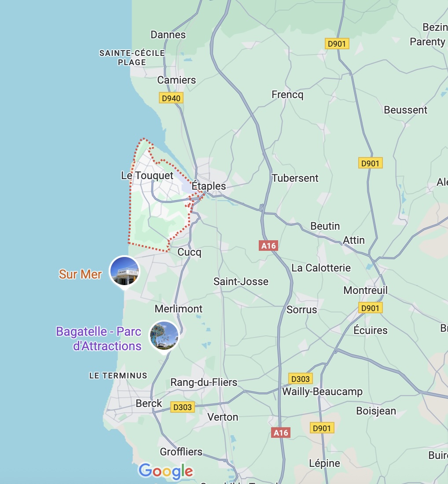Viewport: 448px width, 484px height.
Task: Open the Google logo link
Action: coord(166,471)
